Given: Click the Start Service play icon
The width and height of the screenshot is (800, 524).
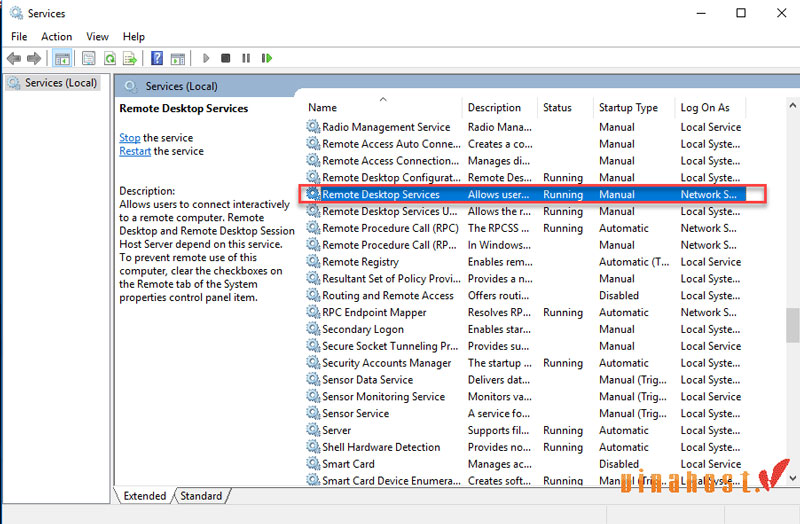Looking at the screenshot, I should coord(206,58).
